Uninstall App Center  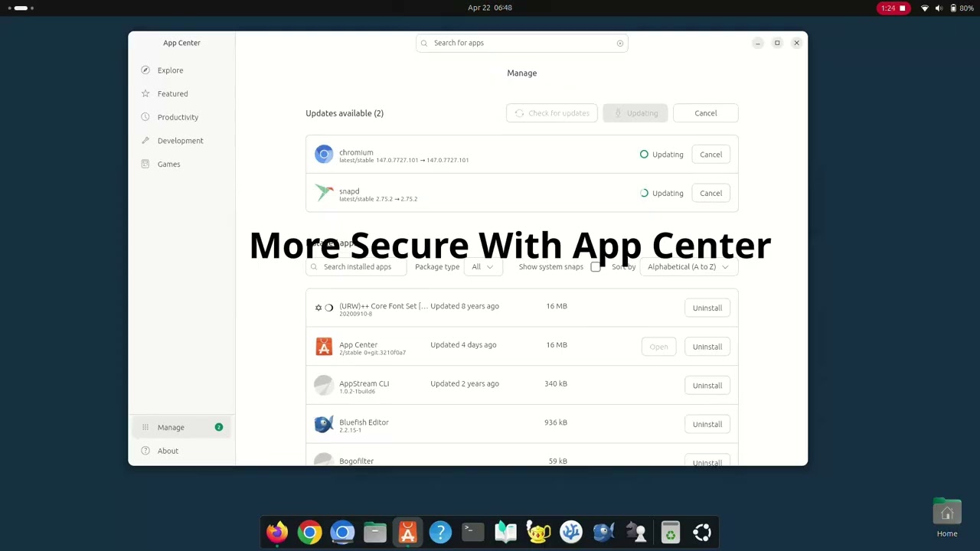click(707, 347)
